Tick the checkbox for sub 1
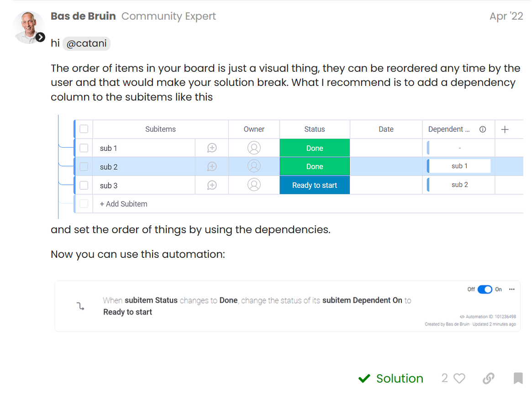 pos(84,148)
